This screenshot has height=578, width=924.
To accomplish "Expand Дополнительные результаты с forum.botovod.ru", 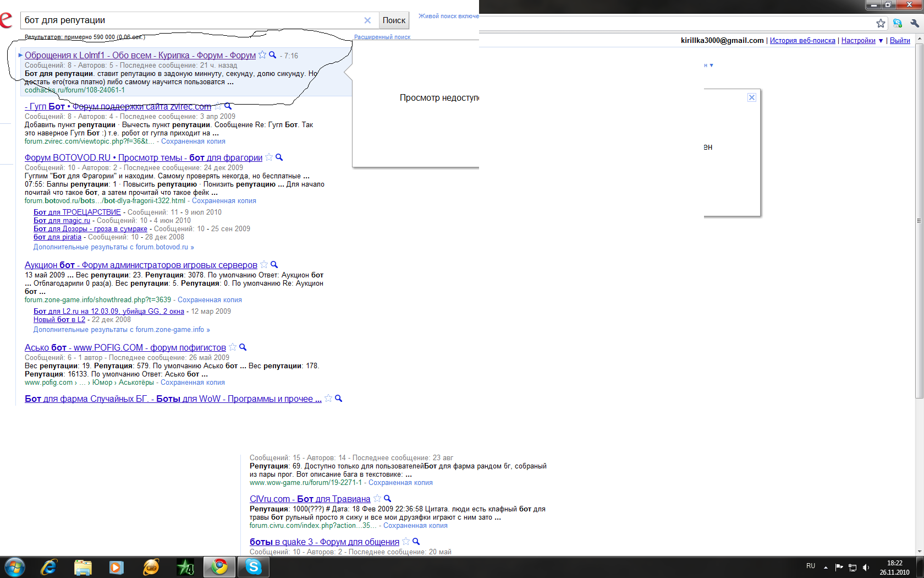I will tap(114, 247).
